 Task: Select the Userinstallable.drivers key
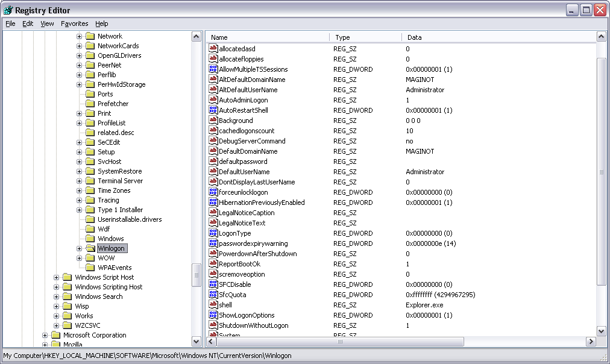[x=130, y=219]
